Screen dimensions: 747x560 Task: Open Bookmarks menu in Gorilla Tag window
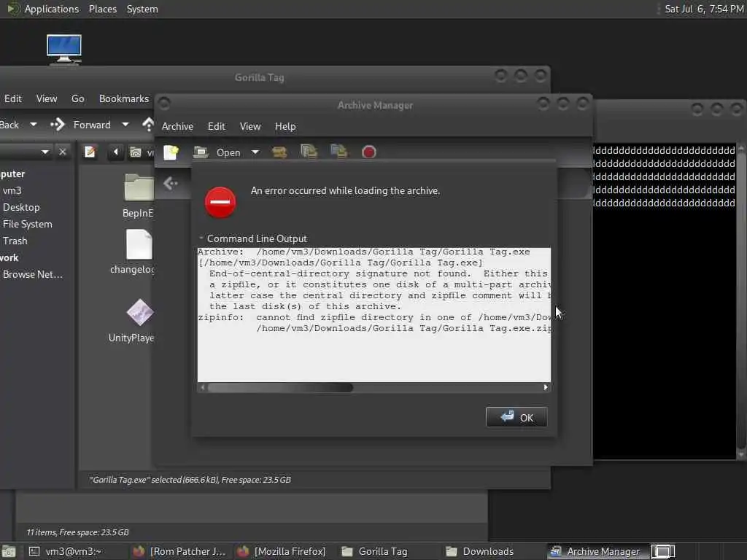click(124, 98)
